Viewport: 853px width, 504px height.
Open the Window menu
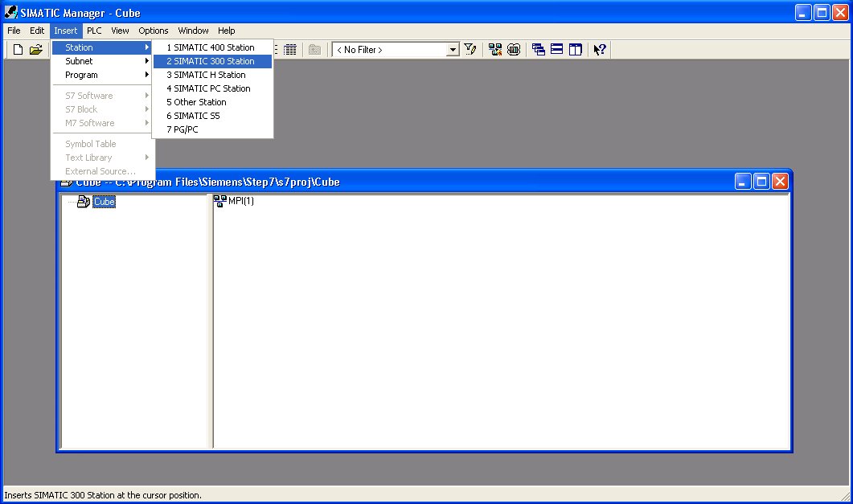(193, 31)
